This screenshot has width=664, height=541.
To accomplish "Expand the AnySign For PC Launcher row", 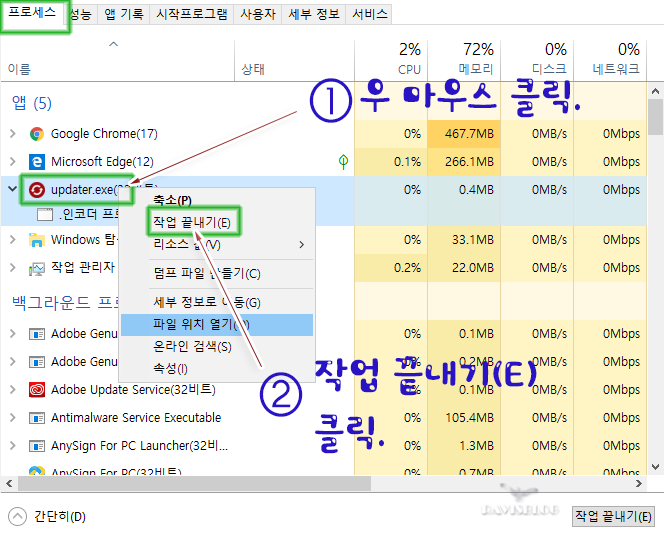I will click(13, 446).
